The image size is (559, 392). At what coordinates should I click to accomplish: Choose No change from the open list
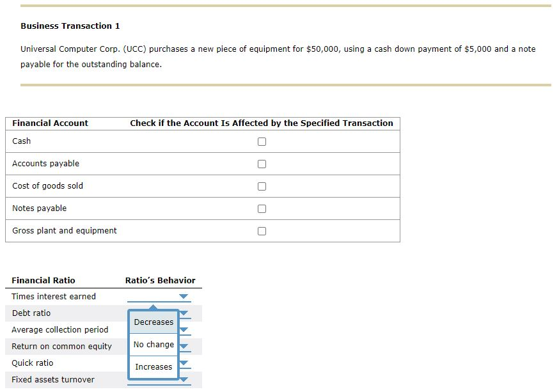coord(153,344)
